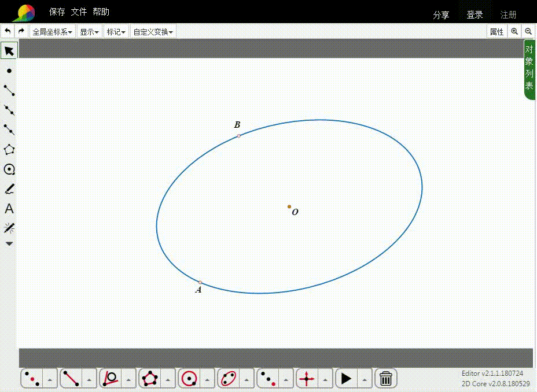
Task: Select the magic wand marker tool
Action: (x=9, y=228)
